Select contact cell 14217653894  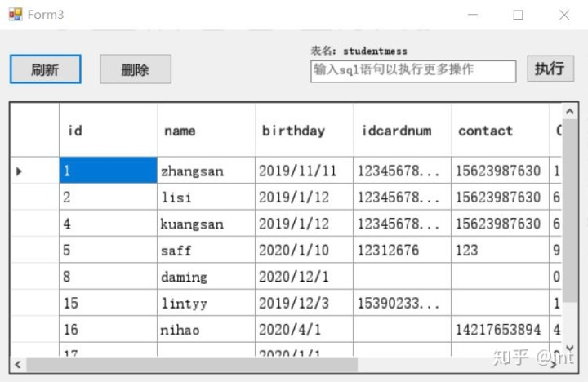pyautogui.click(x=500, y=329)
